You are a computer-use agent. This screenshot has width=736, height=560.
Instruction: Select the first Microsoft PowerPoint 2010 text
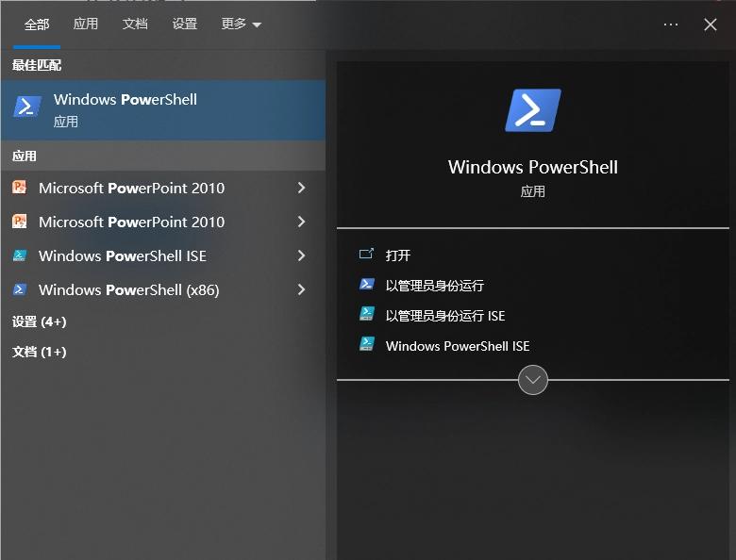[x=132, y=188]
